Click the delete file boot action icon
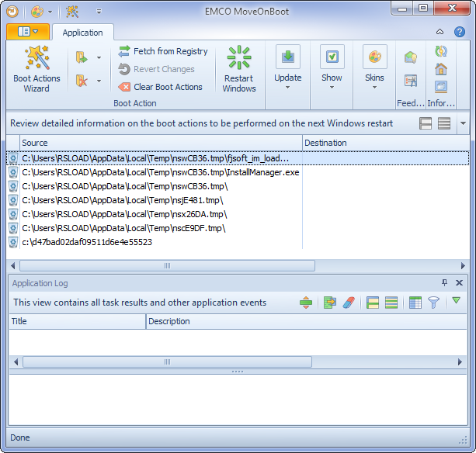The height and width of the screenshot is (453, 476). (82, 81)
